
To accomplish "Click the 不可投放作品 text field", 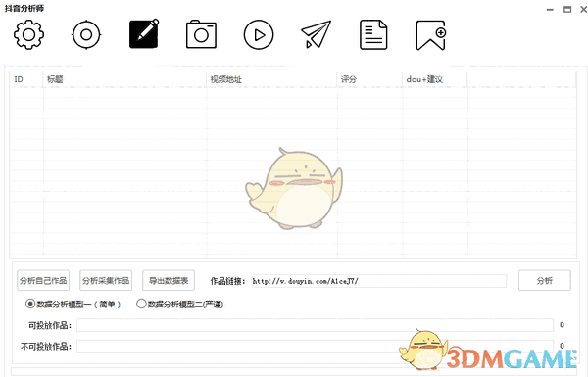I will 315,346.
